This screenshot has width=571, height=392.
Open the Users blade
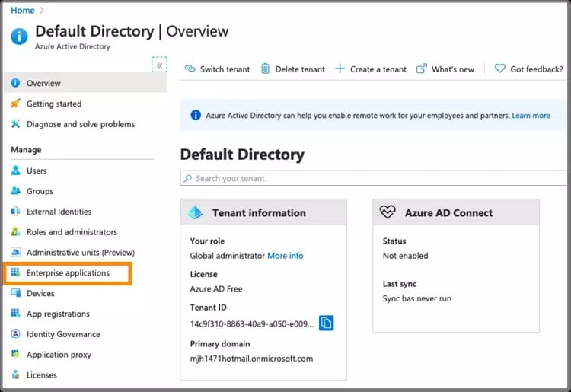coord(37,171)
